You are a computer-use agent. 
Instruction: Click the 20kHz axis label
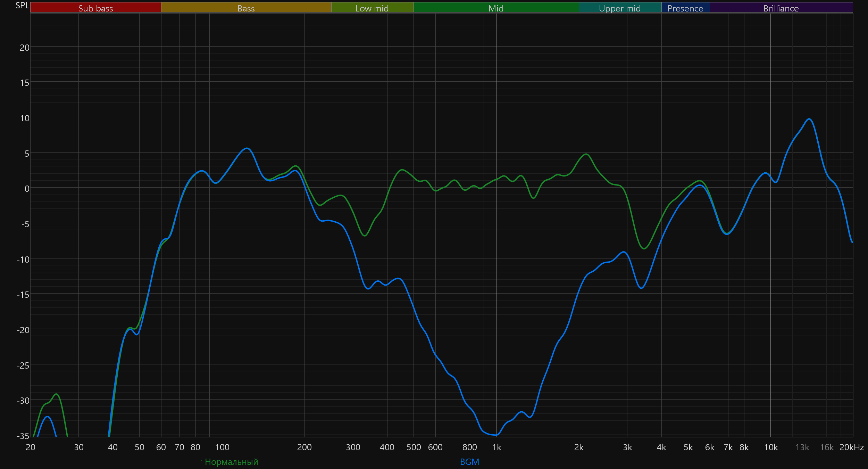point(851,447)
